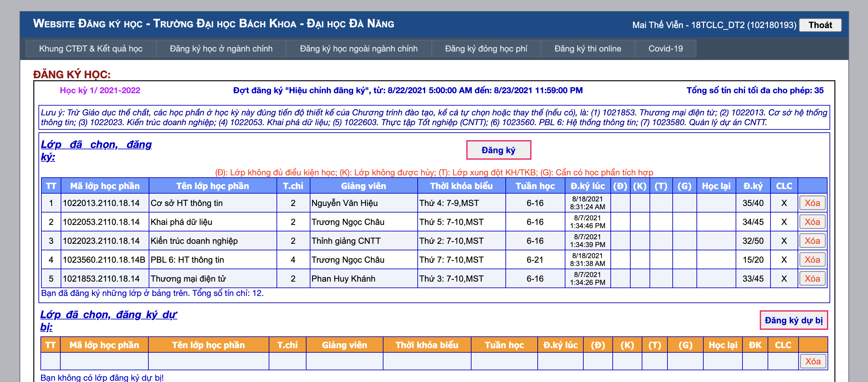This screenshot has height=382, width=868.
Task: Click class name Thương mại điện tử
Action: (x=188, y=279)
